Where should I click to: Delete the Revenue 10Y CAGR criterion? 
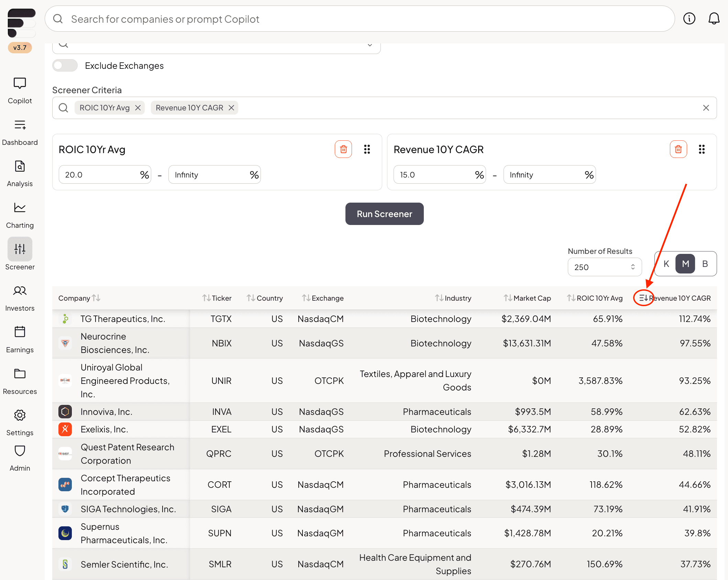pyautogui.click(x=678, y=149)
